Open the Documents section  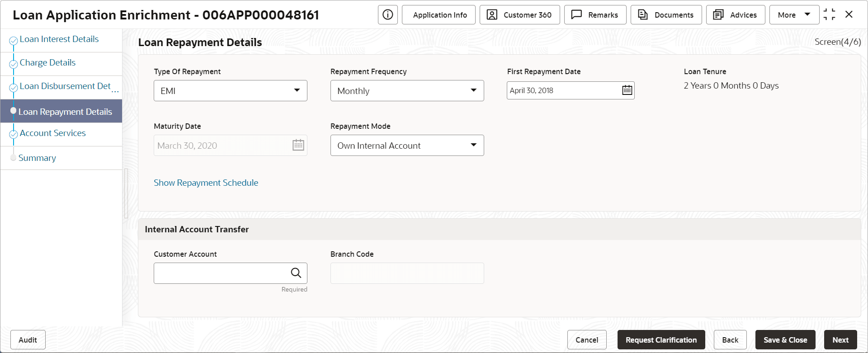666,15
